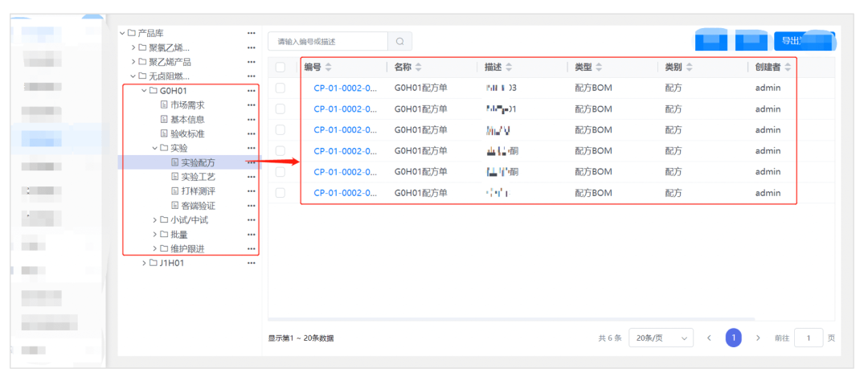Open the 20条/页 page size dropdown
The image size is (868, 381).
(661, 338)
